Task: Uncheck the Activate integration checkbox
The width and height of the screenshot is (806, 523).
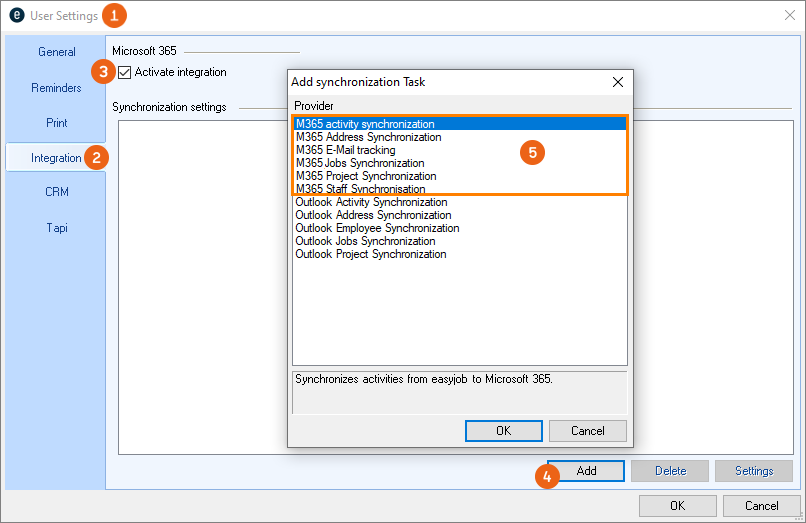Action: [x=125, y=72]
